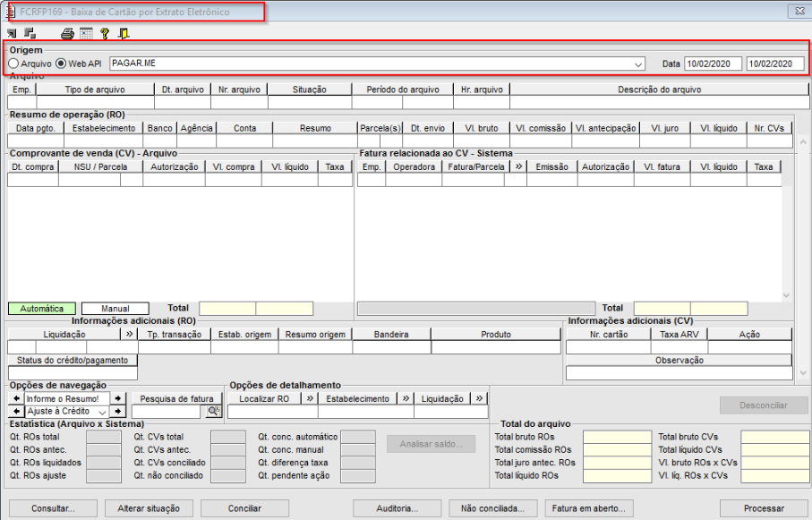Click the Observação field header
This screenshot has height=520, width=812.
(x=680, y=360)
